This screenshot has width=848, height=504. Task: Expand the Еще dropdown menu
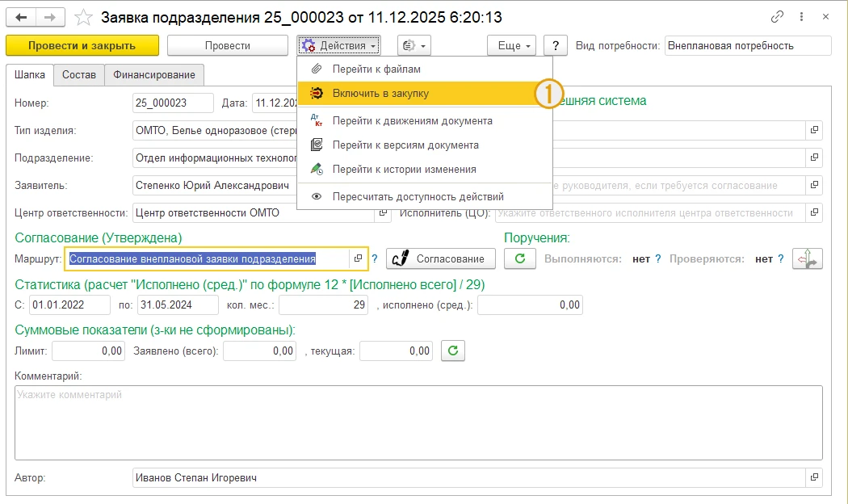(511, 46)
